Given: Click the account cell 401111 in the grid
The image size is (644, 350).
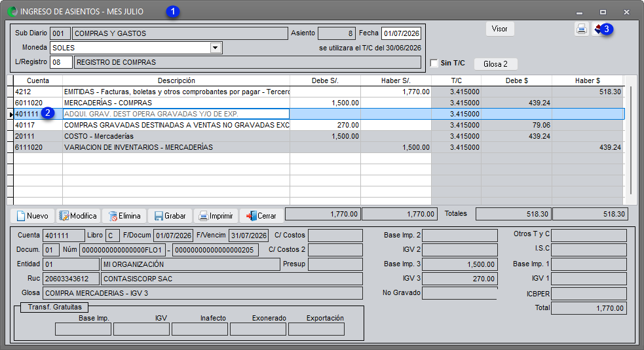Looking at the screenshot, I should pyautogui.click(x=38, y=114).
